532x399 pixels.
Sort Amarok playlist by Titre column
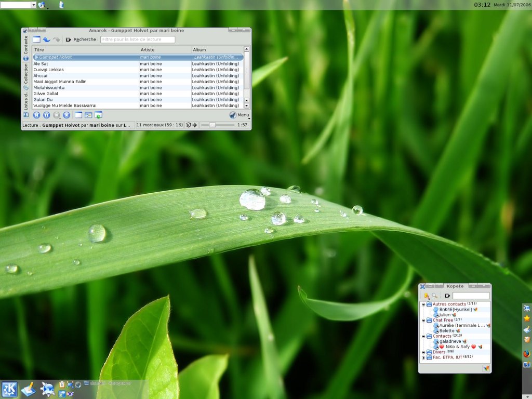coord(86,49)
